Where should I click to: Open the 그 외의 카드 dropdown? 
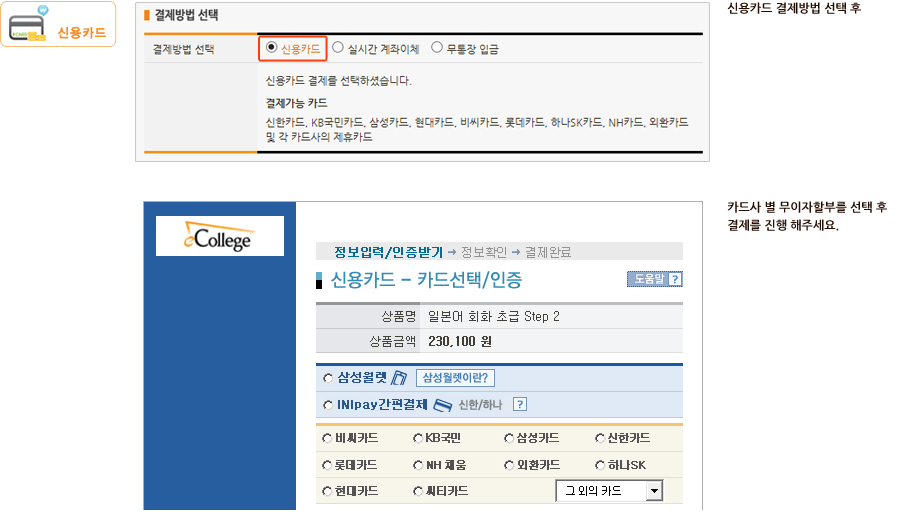tap(609, 491)
